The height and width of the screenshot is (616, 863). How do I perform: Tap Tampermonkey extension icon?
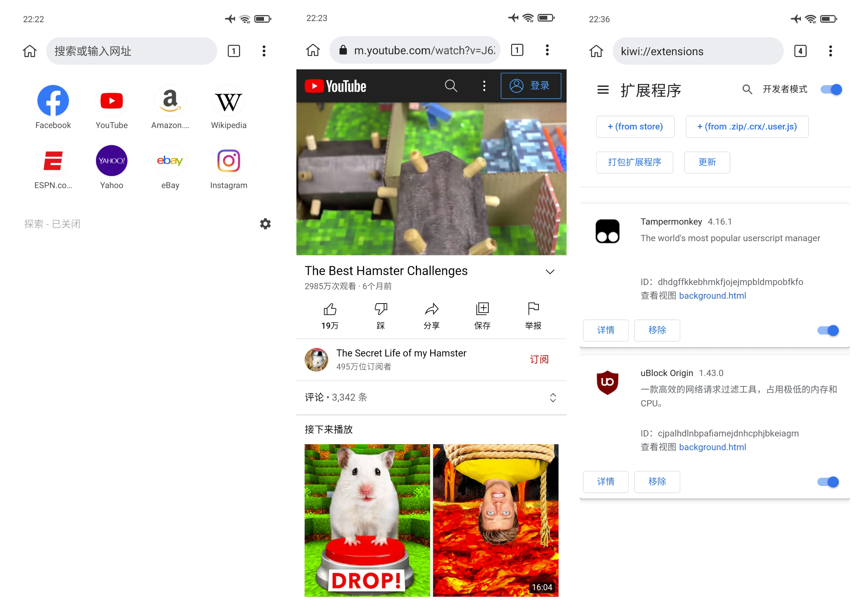(607, 231)
